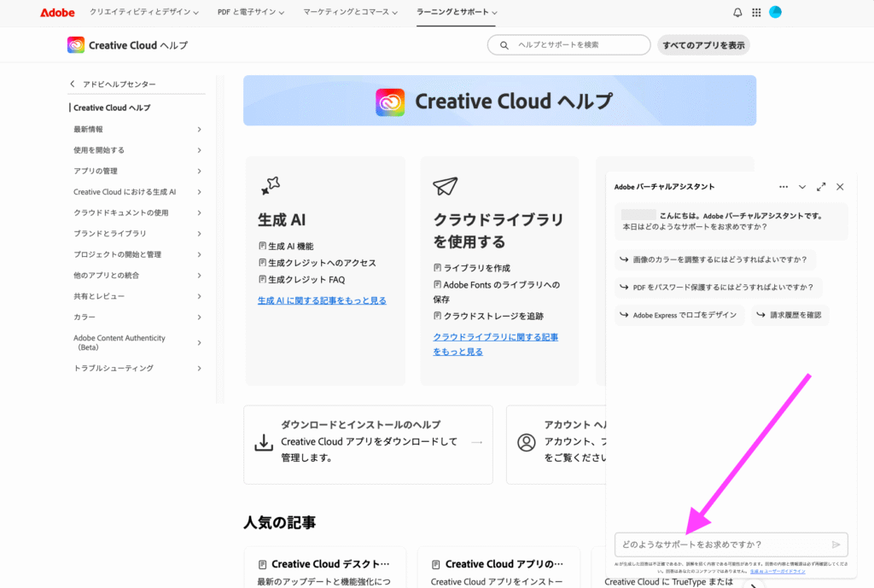Viewport: 874px width, 588px height.
Task: Minimize the virtual assistant with chevron
Action: pos(802,187)
